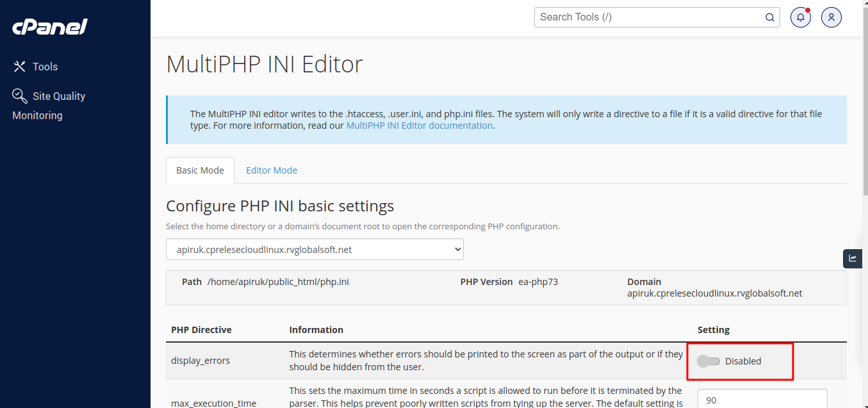Open Tools via the wrench icon

(x=20, y=67)
